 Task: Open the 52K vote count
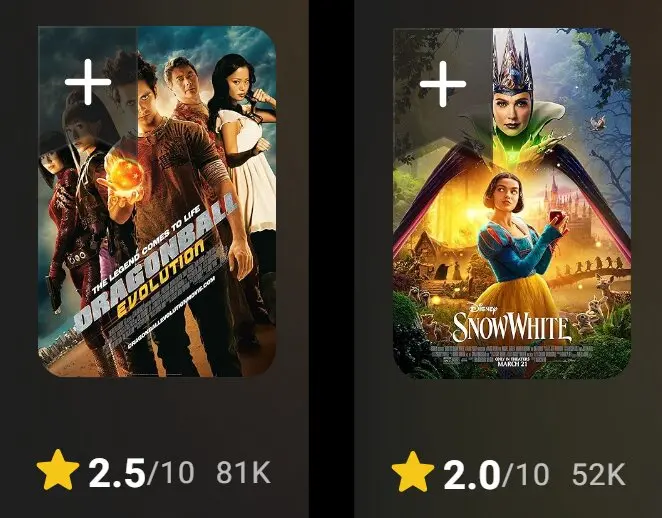[599, 475]
